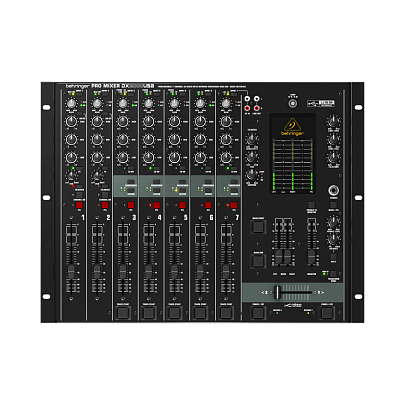This screenshot has width=405, height=405.
Task: Toggle the red PFL button on channel 4
Action: coord(157,205)
